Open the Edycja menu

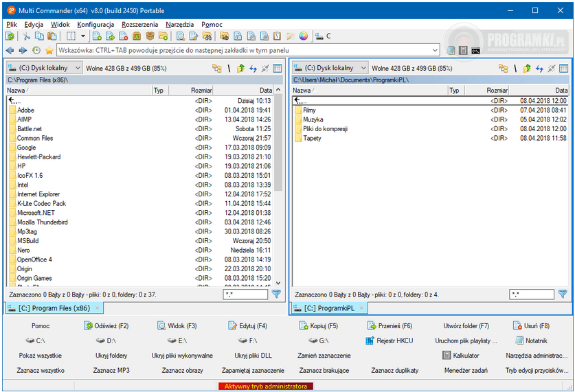pos(34,25)
